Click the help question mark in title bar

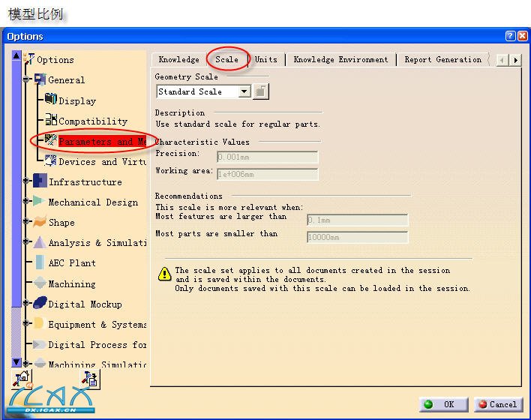click(510, 36)
